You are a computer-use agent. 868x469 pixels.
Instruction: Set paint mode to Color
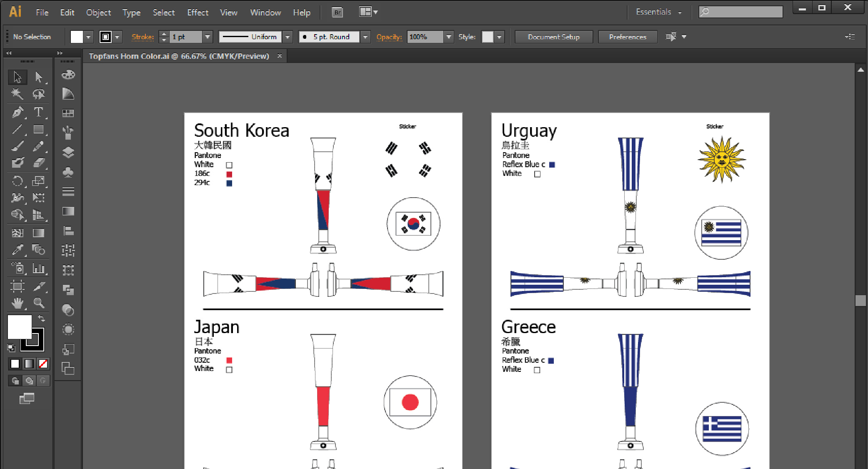click(15, 364)
